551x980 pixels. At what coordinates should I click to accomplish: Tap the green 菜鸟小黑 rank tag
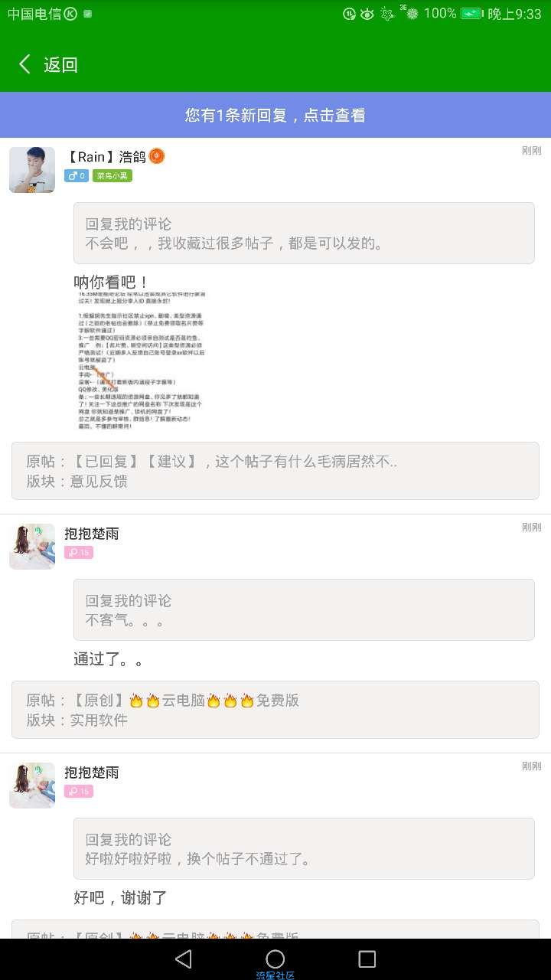112,176
